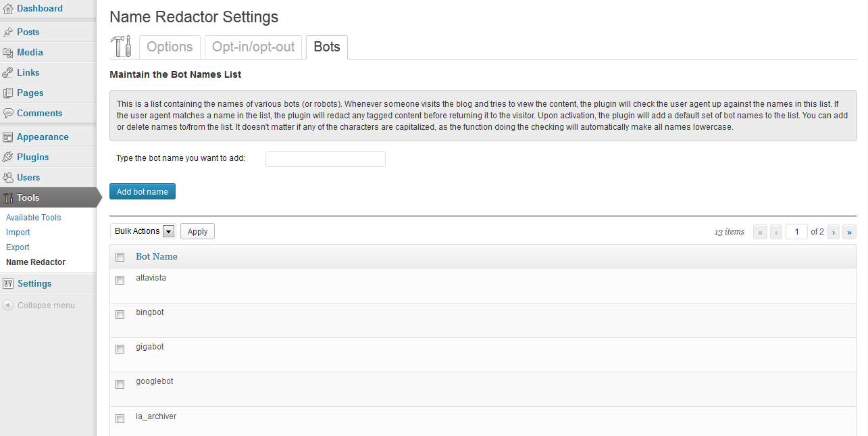The height and width of the screenshot is (436, 868).
Task: Go to next page of bot list
Action: pyautogui.click(x=834, y=232)
